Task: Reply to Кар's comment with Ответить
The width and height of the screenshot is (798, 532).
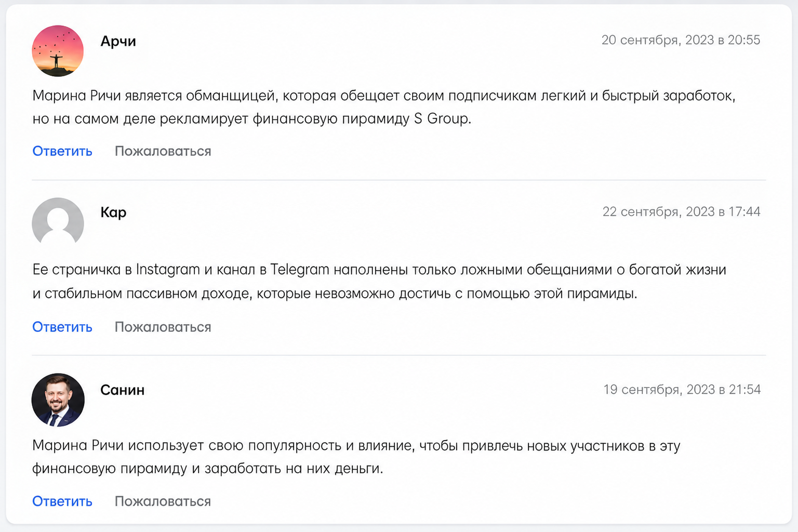Action: point(62,327)
